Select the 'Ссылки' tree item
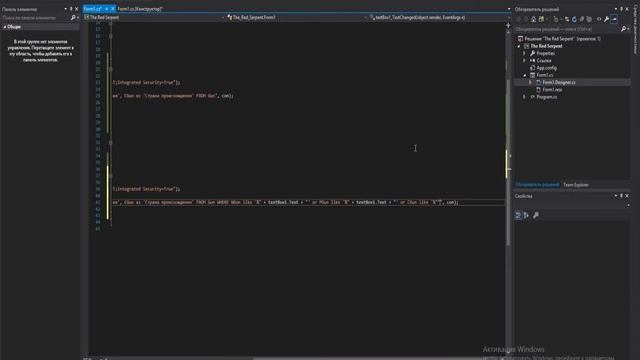Screen dimensions: 640x360 point(544,61)
